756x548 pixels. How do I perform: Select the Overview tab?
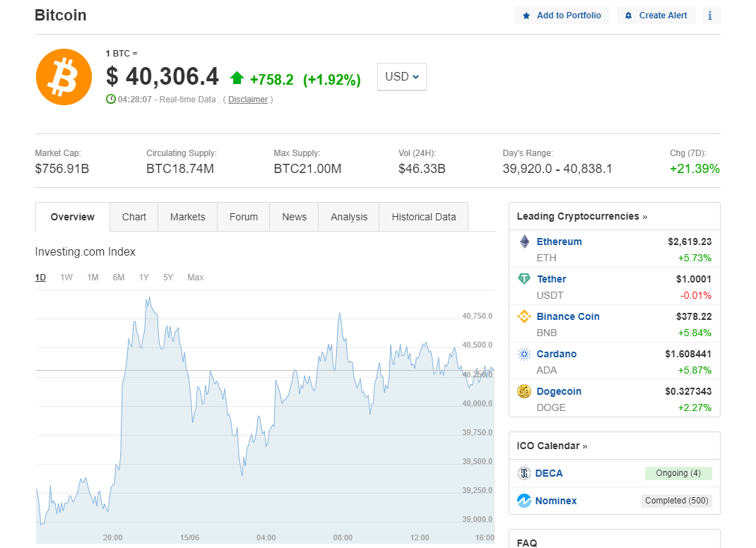(72, 217)
